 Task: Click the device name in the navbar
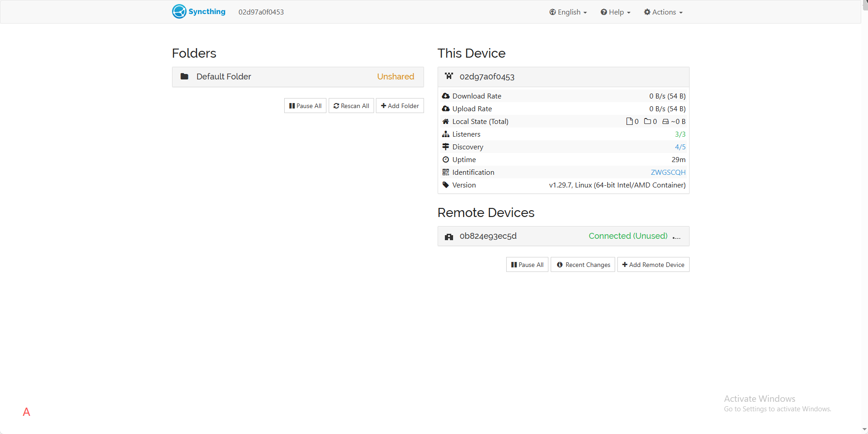point(261,12)
